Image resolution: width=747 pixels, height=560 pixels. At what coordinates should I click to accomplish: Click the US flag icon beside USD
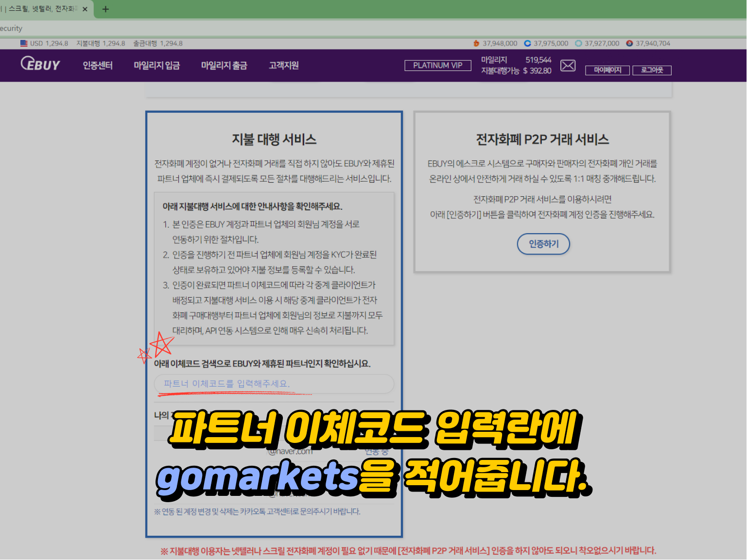[24, 43]
